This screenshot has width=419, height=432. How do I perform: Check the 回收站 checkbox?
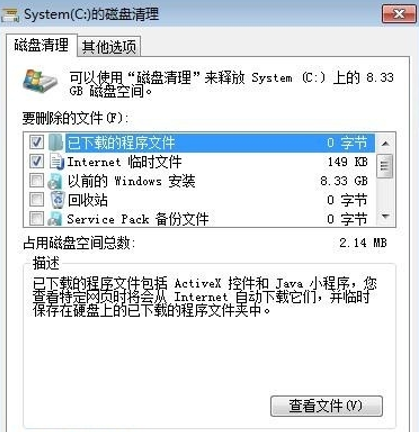tap(36, 200)
